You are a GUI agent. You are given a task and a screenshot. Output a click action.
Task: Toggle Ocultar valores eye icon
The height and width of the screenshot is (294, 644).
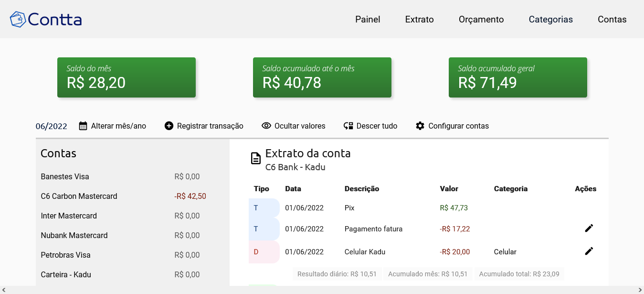266,126
